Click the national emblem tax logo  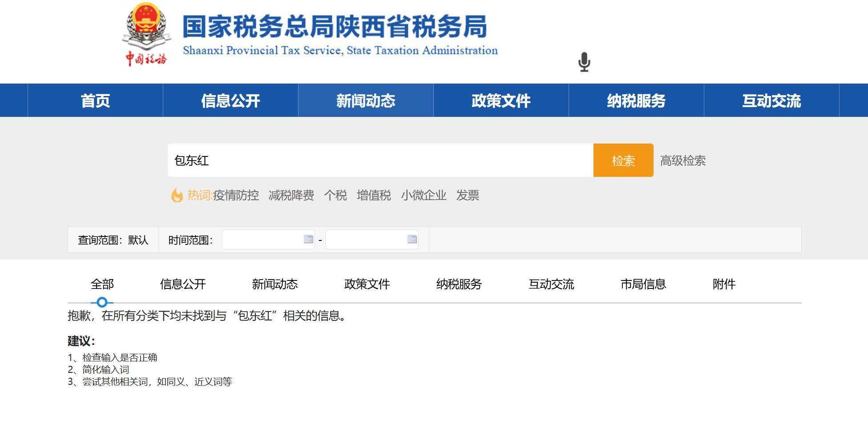[x=145, y=33]
